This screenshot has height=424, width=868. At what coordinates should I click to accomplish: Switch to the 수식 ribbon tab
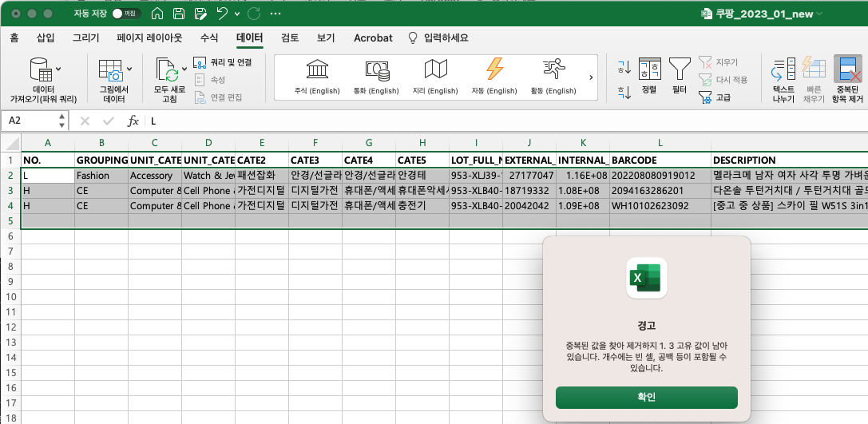(209, 38)
